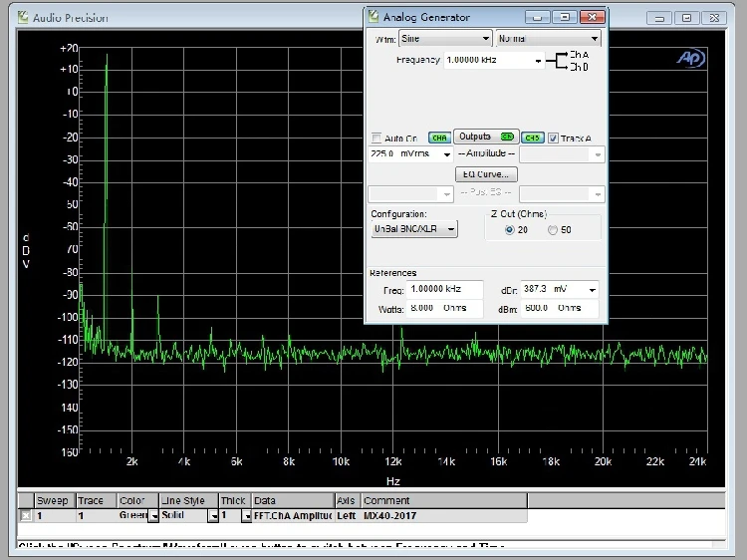Click the Outputs ON button
The height and width of the screenshot is (560, 747).
pos(486,137)
